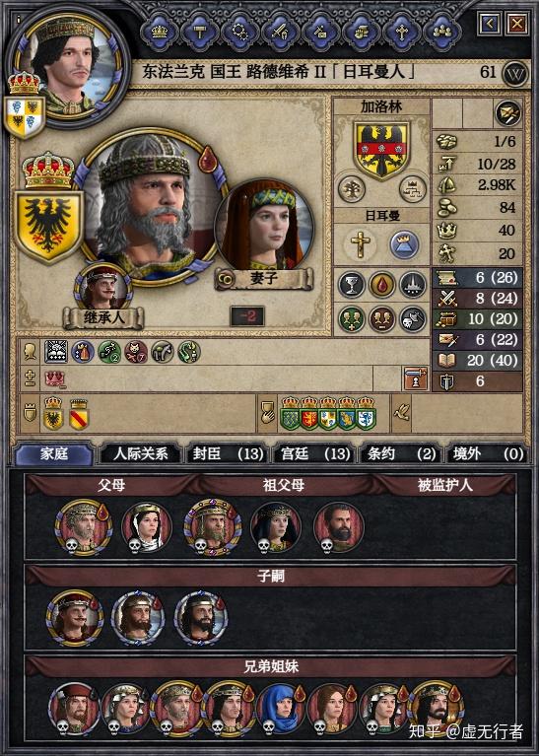539x756 pixels.
Task: Open the crown realm icon in top bar
Action: [160, 32]
